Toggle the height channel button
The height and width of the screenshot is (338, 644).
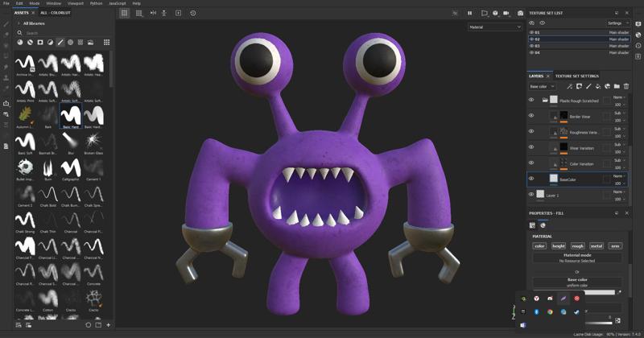pos(559,246)
